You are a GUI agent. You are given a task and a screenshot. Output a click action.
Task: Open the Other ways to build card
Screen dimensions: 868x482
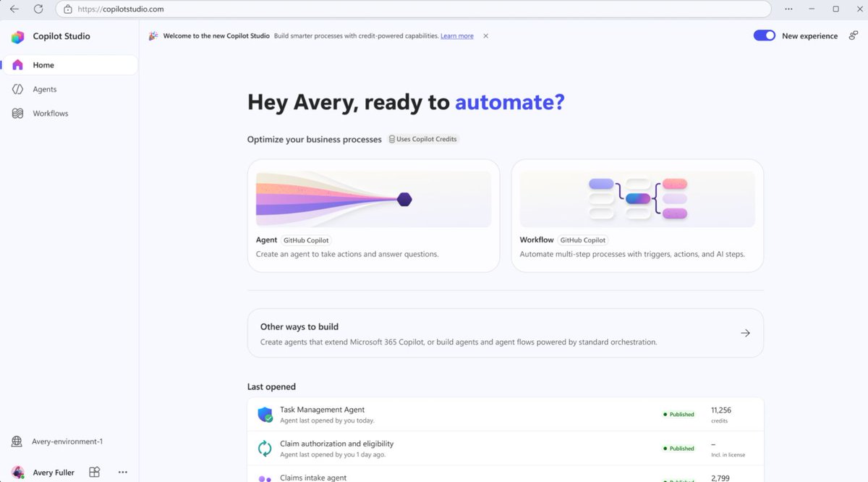click(506, 333)
